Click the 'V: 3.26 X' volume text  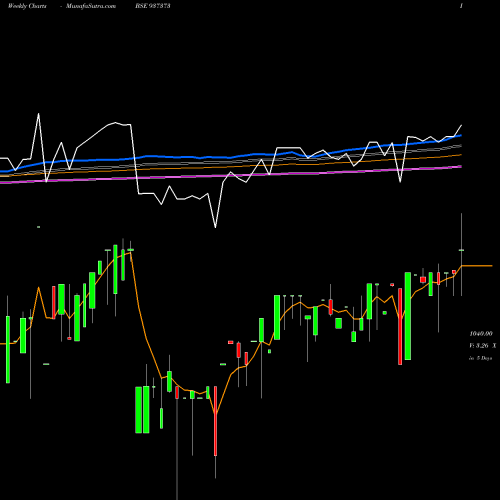483,346
